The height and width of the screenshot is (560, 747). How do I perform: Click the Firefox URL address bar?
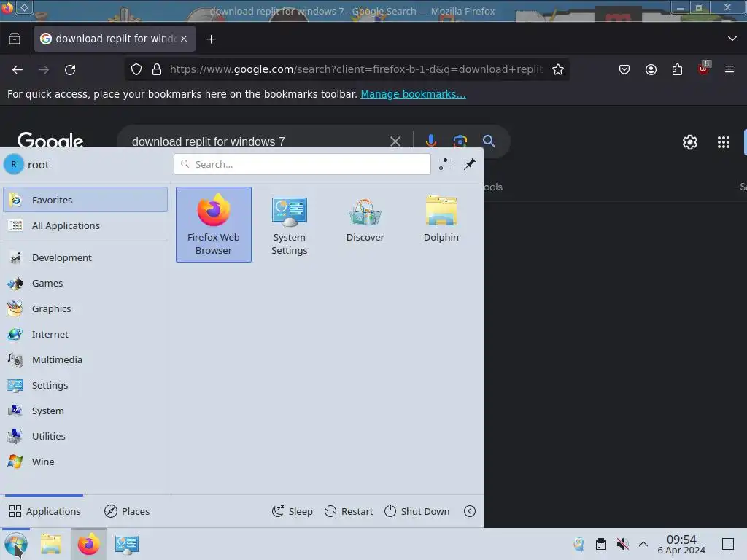356,69
